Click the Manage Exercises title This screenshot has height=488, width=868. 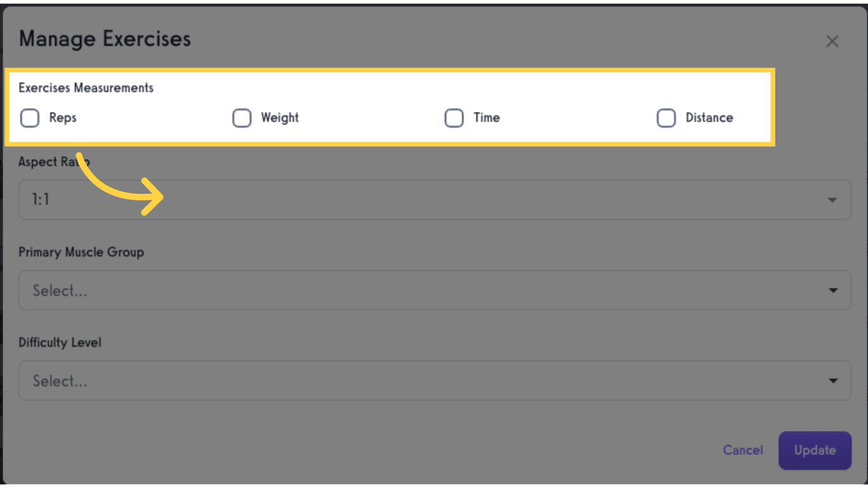[x=104, y=39]
